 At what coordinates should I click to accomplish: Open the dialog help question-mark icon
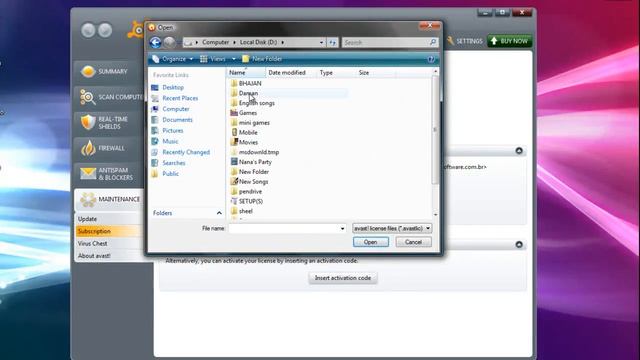pos(431,59)
